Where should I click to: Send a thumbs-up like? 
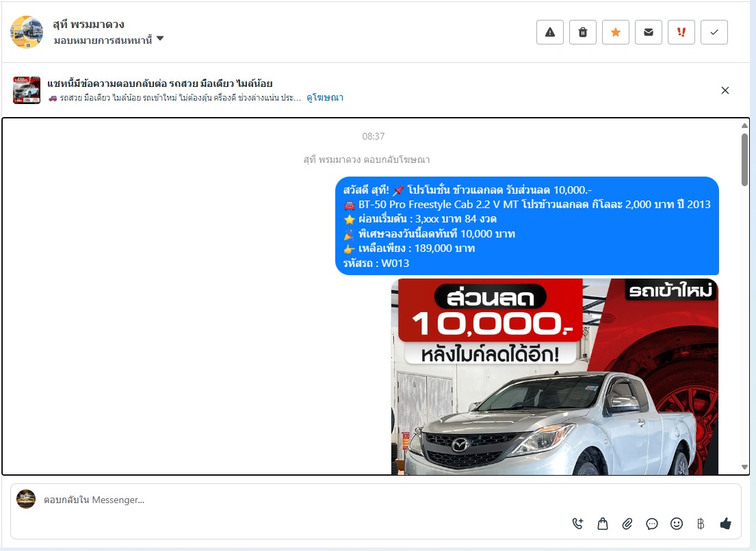tap(725, 524)
